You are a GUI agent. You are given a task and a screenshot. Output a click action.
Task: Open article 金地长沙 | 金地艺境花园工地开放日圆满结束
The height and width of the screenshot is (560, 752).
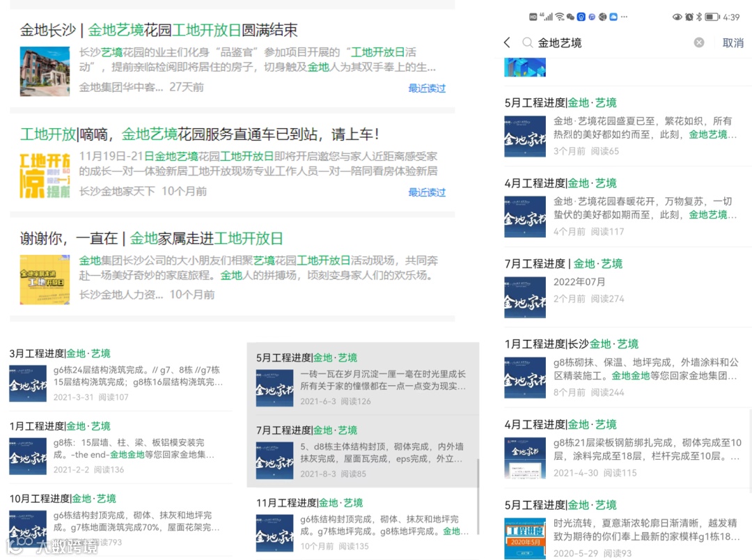(159, 30)
